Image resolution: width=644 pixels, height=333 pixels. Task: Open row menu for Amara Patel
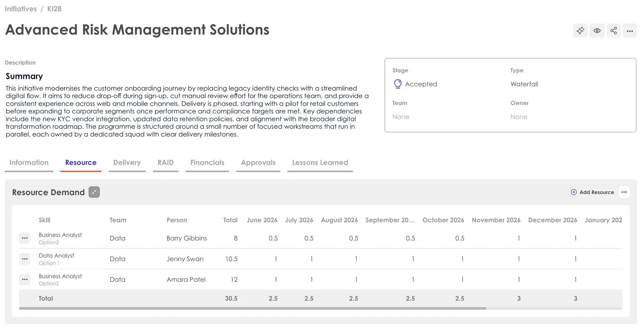pos(25,279)
